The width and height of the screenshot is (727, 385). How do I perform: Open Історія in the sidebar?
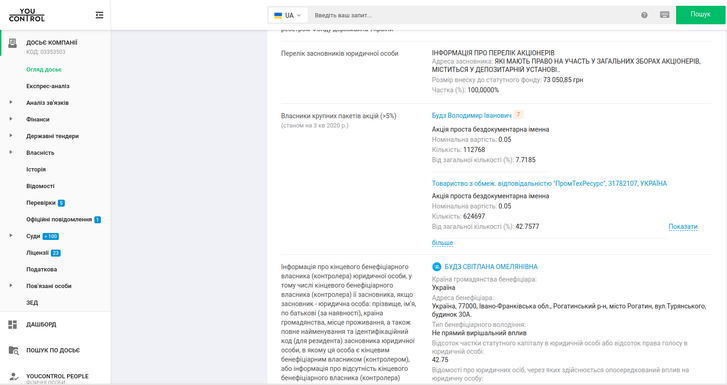pos(36,170)
